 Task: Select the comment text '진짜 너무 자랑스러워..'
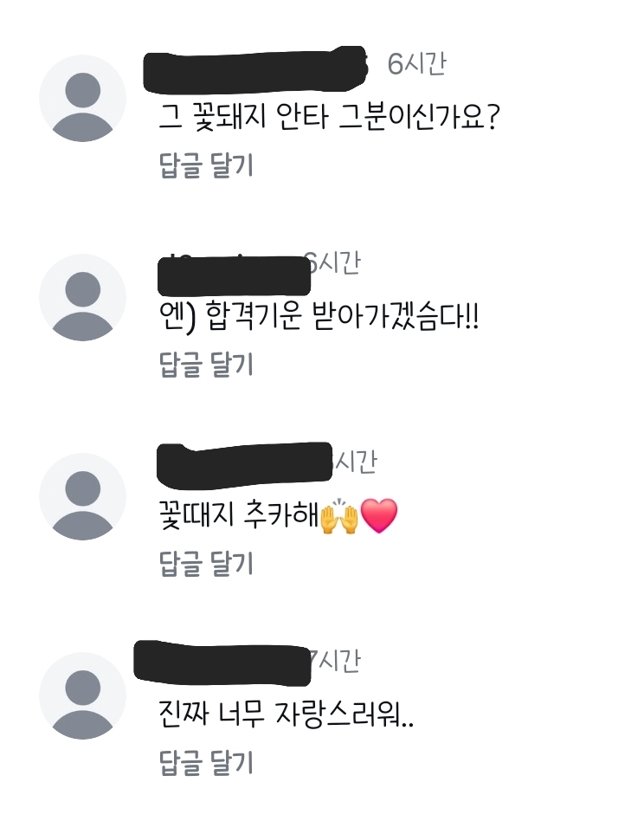click(x=287, y=714)
